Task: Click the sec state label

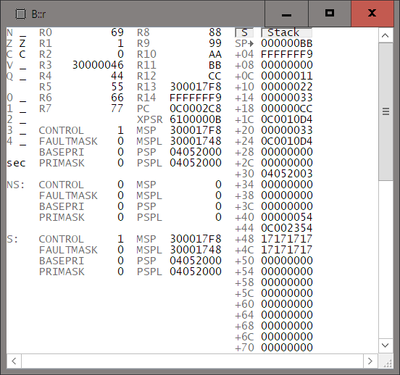Action: pyautogui.click(x=16, y=163)
